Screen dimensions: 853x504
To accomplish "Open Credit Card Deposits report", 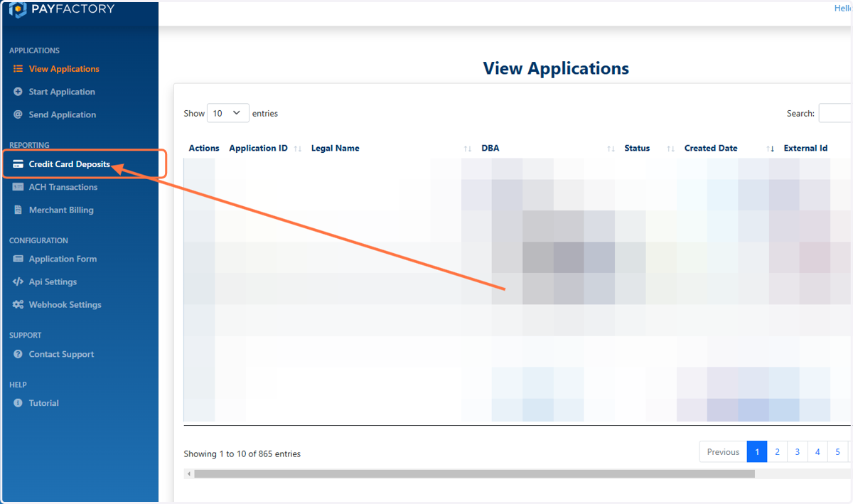I will pyautogui.click(x=70, y=164).
